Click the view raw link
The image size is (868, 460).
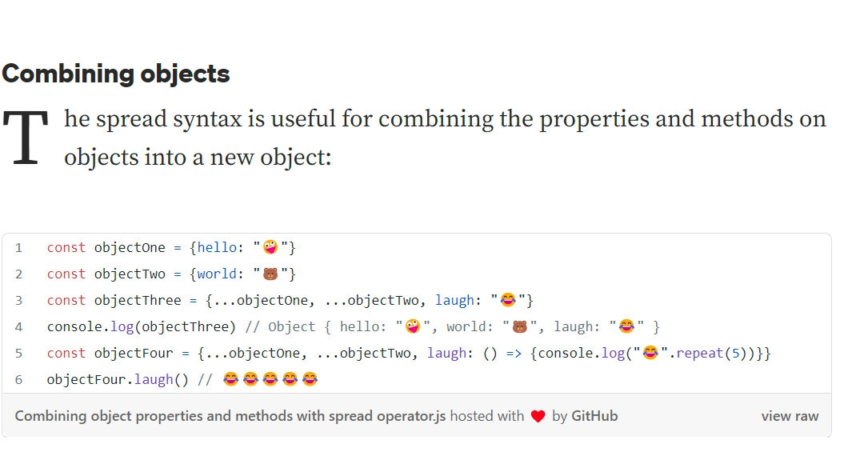click(790, 416)
